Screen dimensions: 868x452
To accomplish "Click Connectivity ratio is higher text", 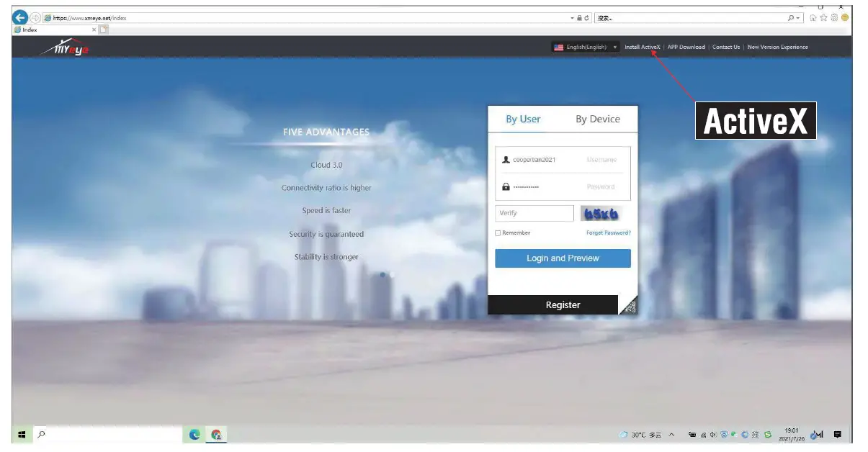I will (326, 188).
